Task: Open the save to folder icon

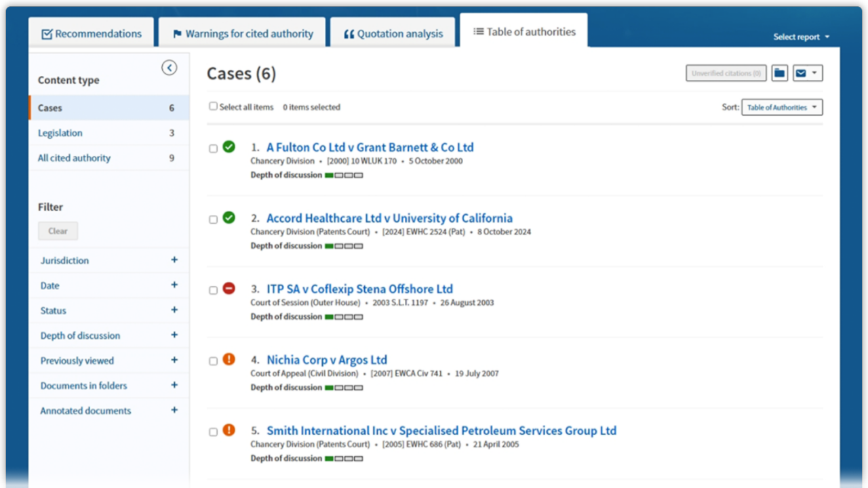Action: pos(778,73)
